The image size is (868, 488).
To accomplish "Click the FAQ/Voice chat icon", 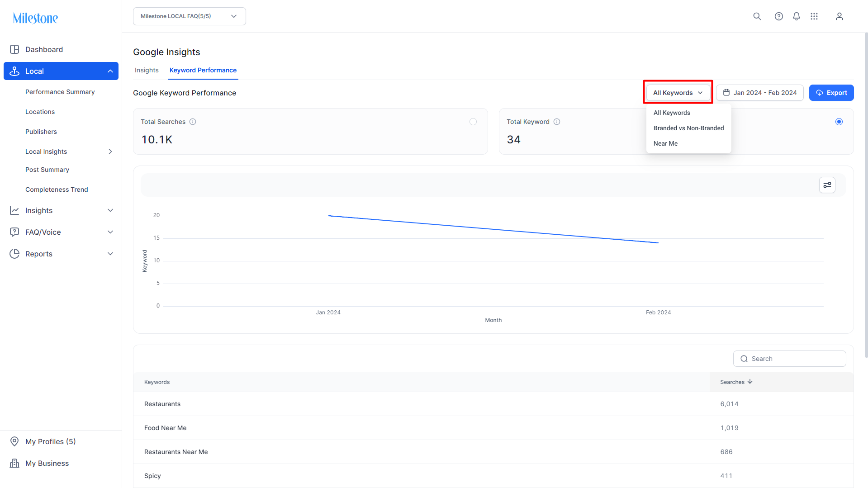I will (14, 232).
